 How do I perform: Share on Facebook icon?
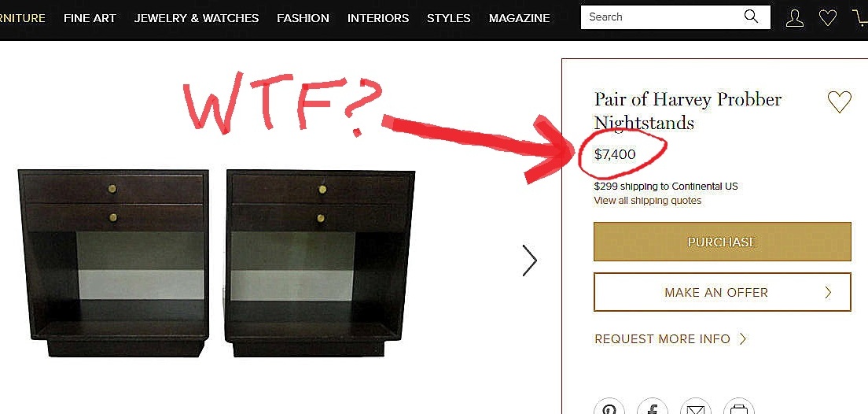coord(653,408)
